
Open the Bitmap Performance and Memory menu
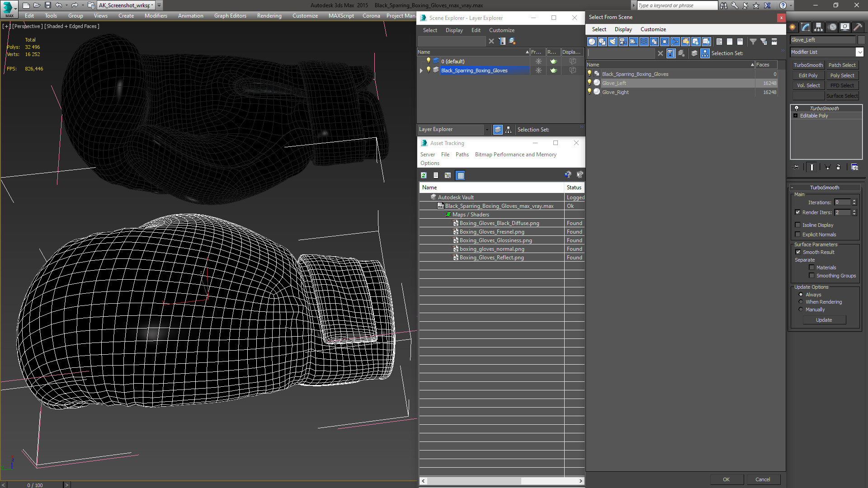tap(515, 155)
